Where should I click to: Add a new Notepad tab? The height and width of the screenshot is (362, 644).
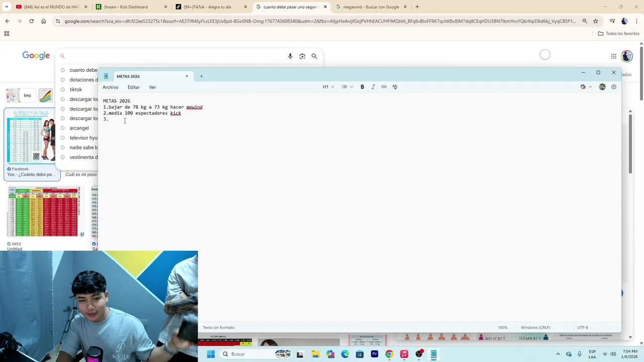[x=201, y=76]
